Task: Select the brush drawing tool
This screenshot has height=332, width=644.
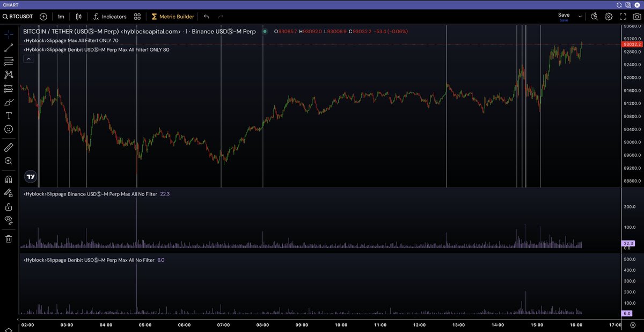Action: click(x=9, y=102)
